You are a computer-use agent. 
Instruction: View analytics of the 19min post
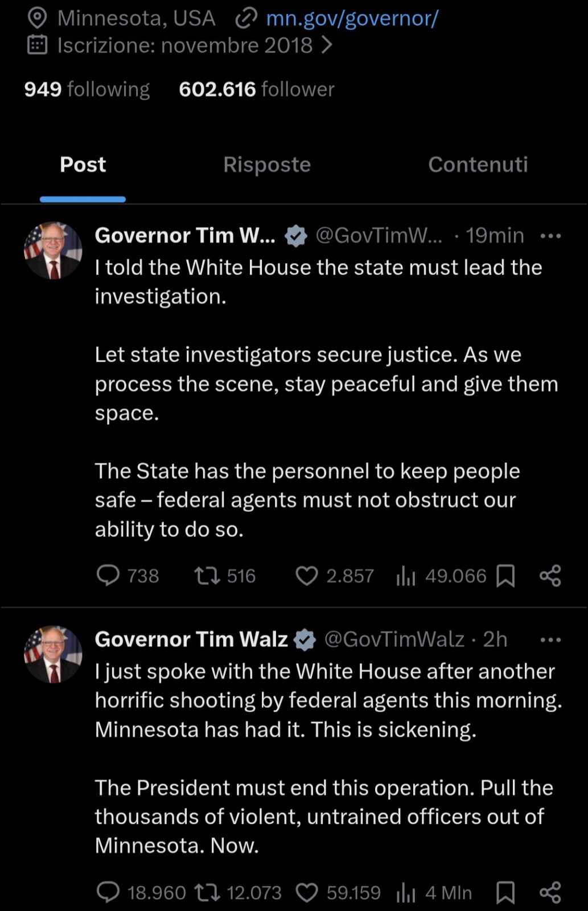point(406,576)
